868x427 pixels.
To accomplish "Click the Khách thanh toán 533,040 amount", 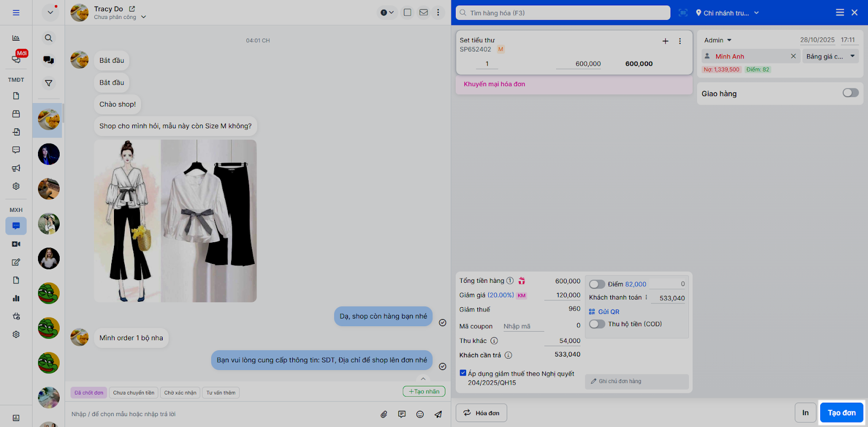I will coord(668,298).
